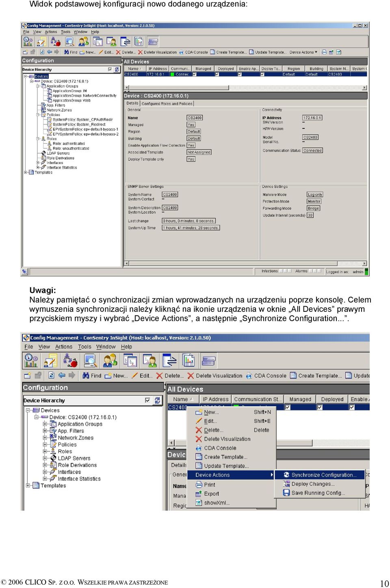Image resolution: width=390 pixels, height=588 pixels.
Task: Expand Application Groups in the bottom screenshot's tree
Action: coord(45,424)
